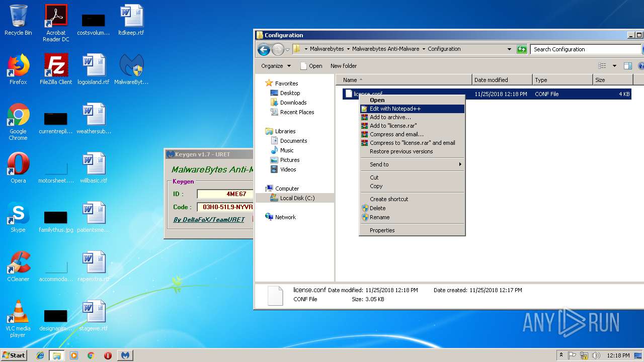The image size is (644, 362).
Task: Expand the address bar history dropdown
Action: pyautogui.click(x=510, y=49)
